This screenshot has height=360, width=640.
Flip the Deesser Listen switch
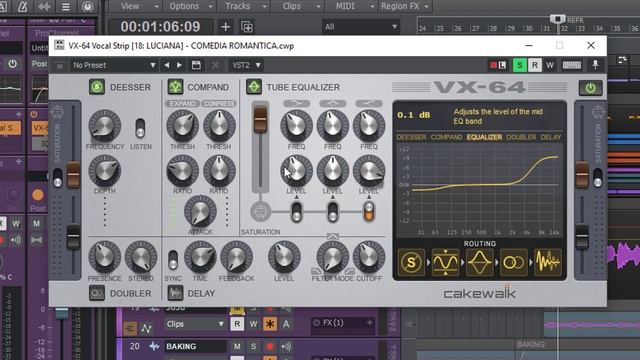[x=140, y=128]
